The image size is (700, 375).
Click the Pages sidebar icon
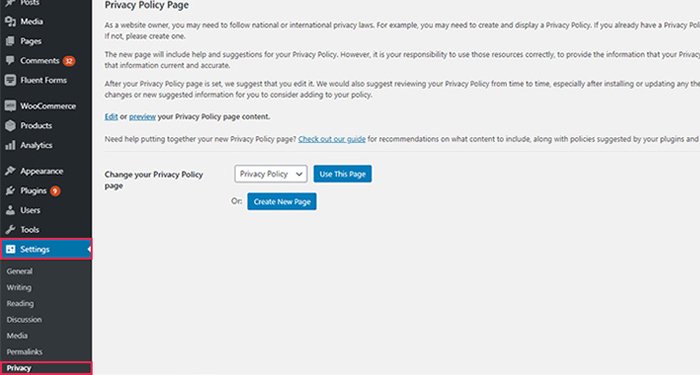point(10,41)
